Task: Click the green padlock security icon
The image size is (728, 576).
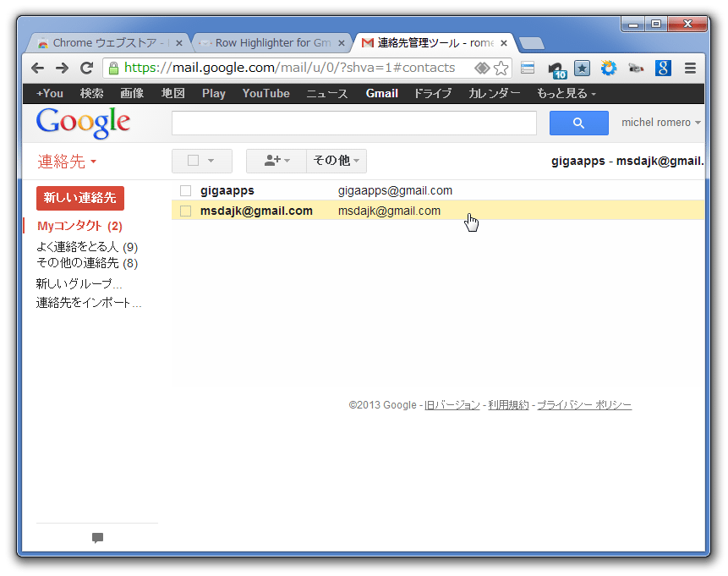Action: [x=113, y=69]
